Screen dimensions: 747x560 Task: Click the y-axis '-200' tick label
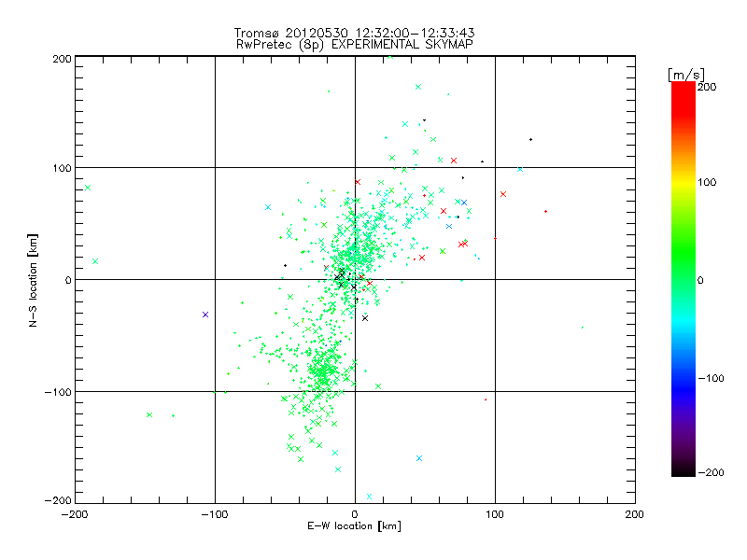click(x=58, y=500)
